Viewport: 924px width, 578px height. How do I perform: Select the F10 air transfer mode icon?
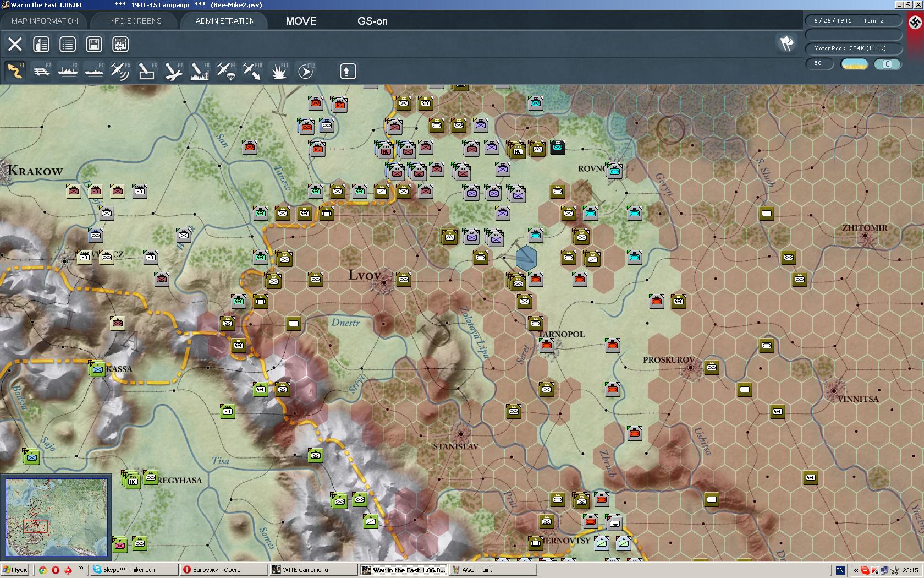click(252, 71)
